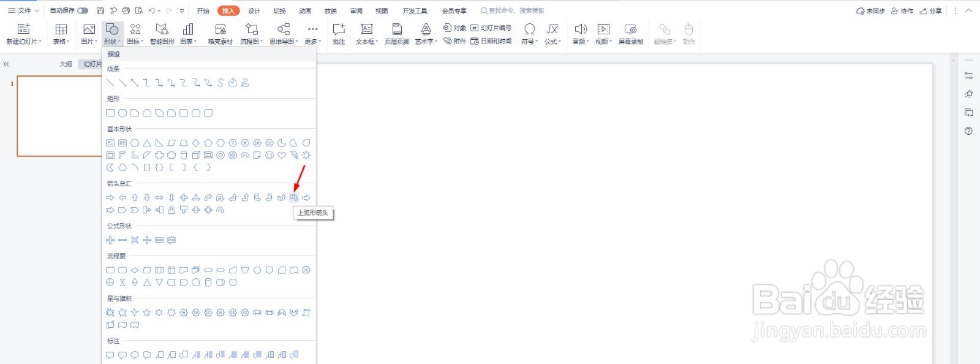Click the 日期和时间 date time button
Viewport: 980px width, 364px height.
(491, 41)
